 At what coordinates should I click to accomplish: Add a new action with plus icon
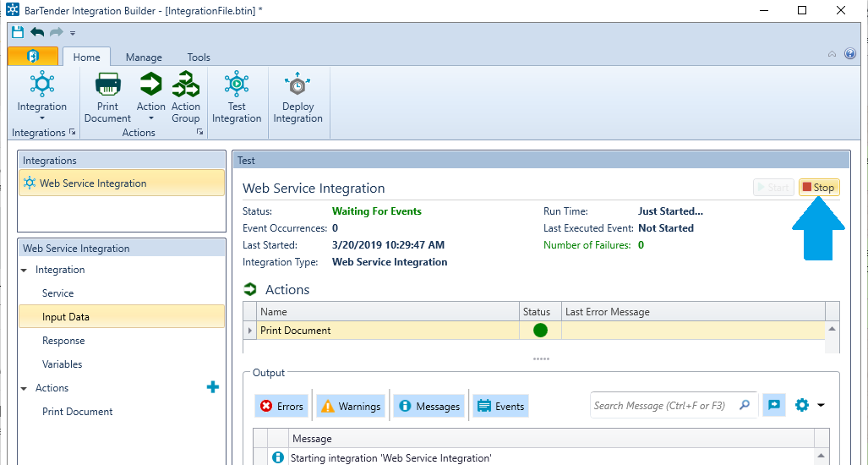click(213, 387)
